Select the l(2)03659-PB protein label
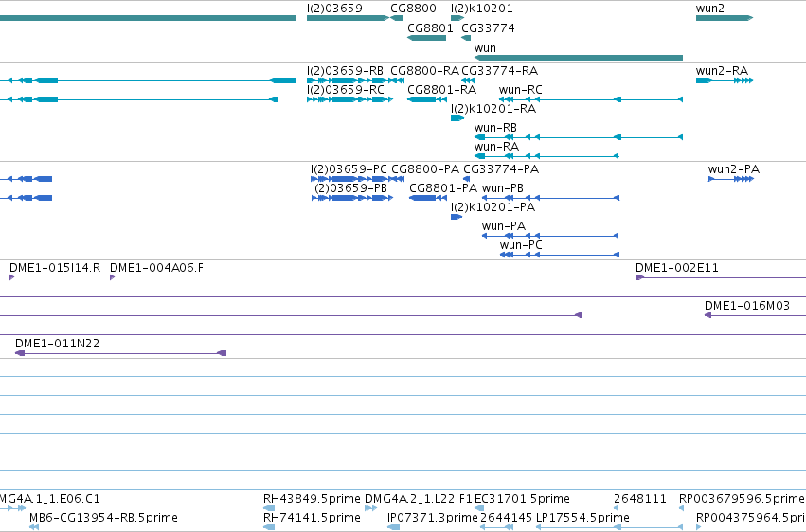This screenshot has height=532, width=806. (x=349, y=188)
